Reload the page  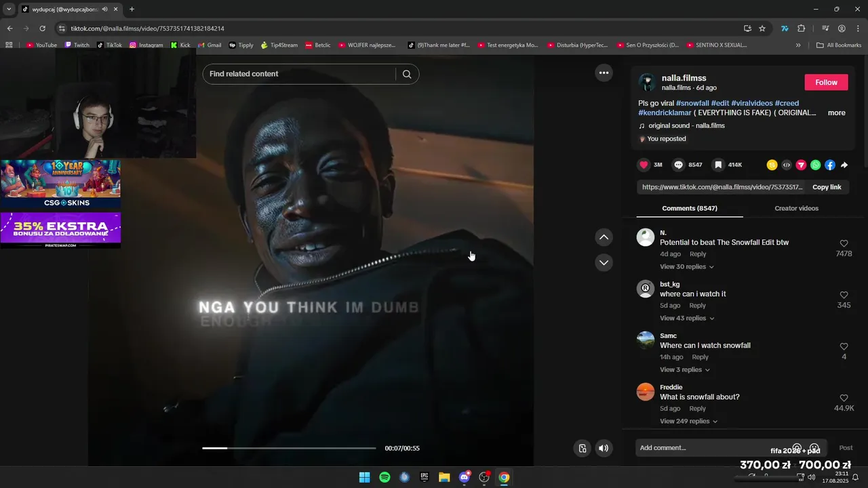tap(42, 28)
